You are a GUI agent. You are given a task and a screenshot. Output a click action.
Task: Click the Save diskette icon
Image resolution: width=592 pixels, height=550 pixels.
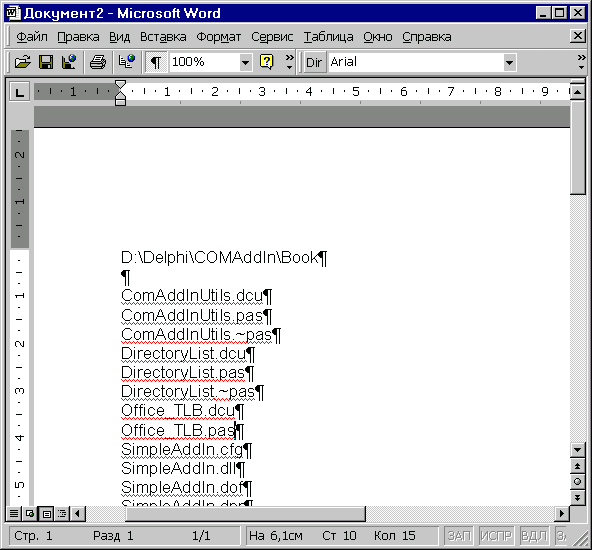point(46,62)
